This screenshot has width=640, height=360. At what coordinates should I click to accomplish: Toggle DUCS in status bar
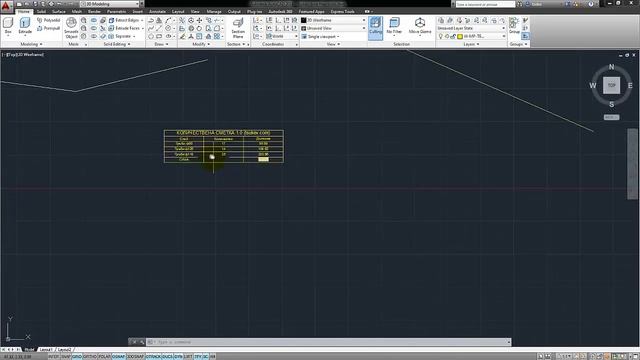[167, 356]
